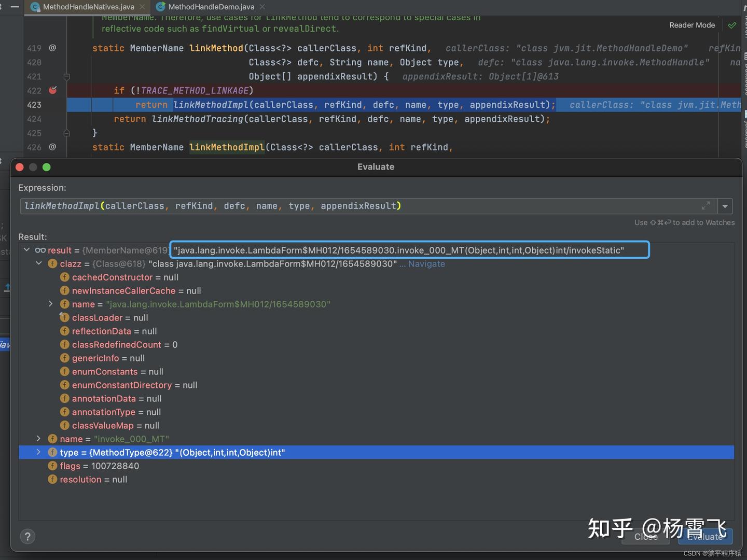Click the Expression input field
The image size is (747, 560).
[x=368, y=206]
